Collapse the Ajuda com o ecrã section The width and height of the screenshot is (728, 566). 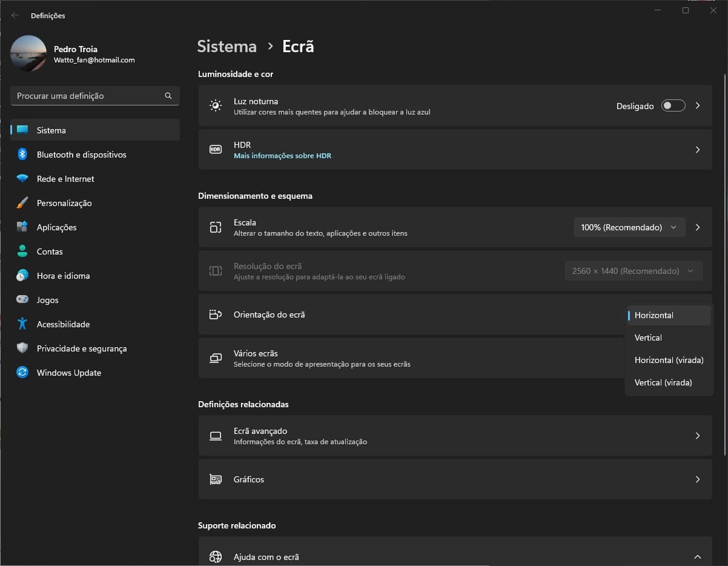[697, 557]
